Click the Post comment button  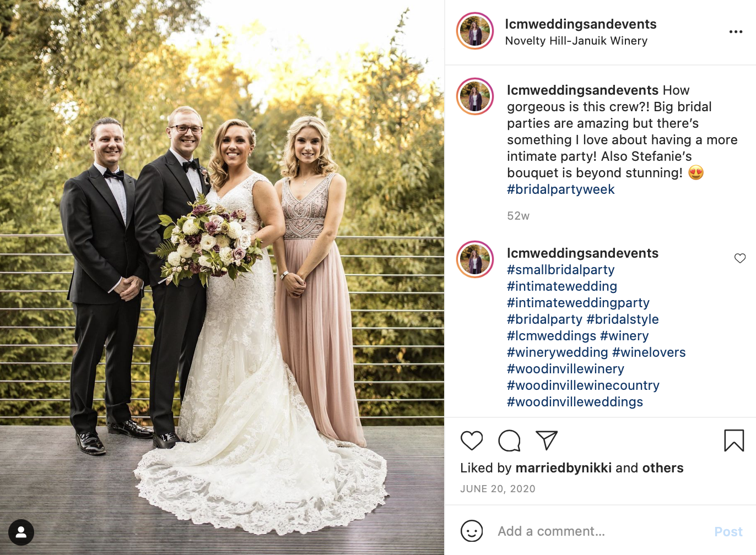[728, 532]
